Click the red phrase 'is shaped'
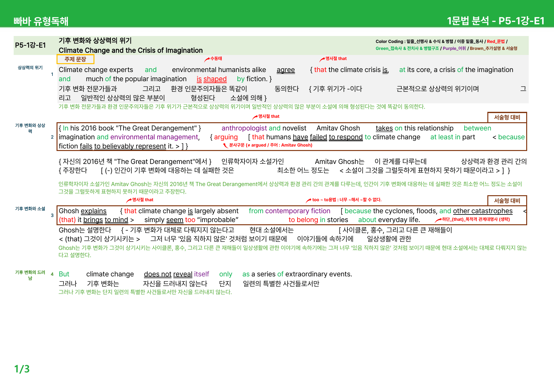Viewport: 554px width, 392px height. [212, 79]
